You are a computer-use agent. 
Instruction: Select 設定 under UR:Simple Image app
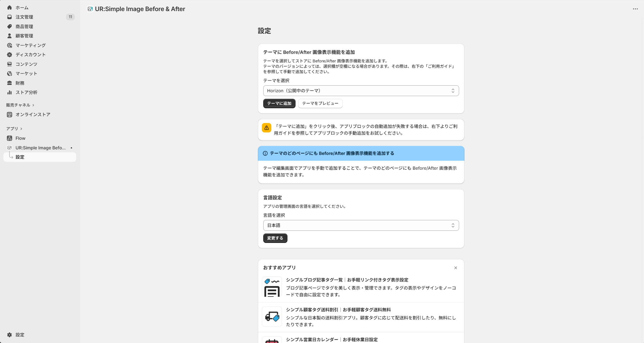tap(20, 157)
